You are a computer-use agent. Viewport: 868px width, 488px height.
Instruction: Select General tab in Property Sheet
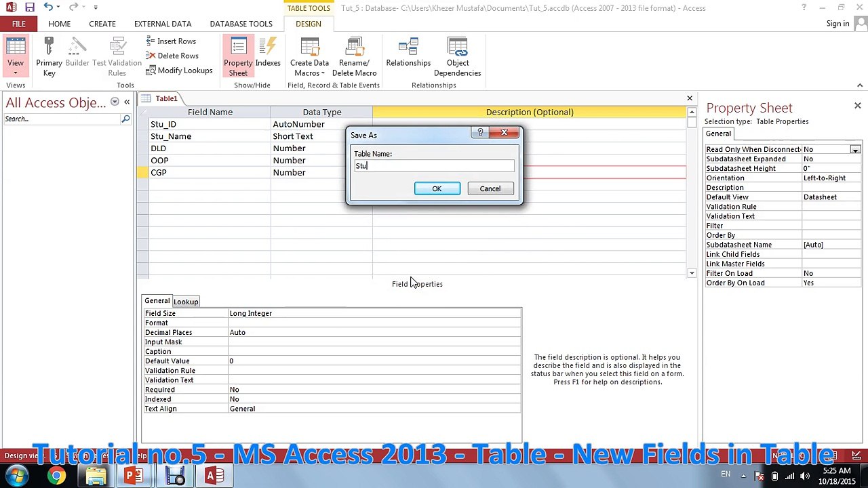coord(718,134)
